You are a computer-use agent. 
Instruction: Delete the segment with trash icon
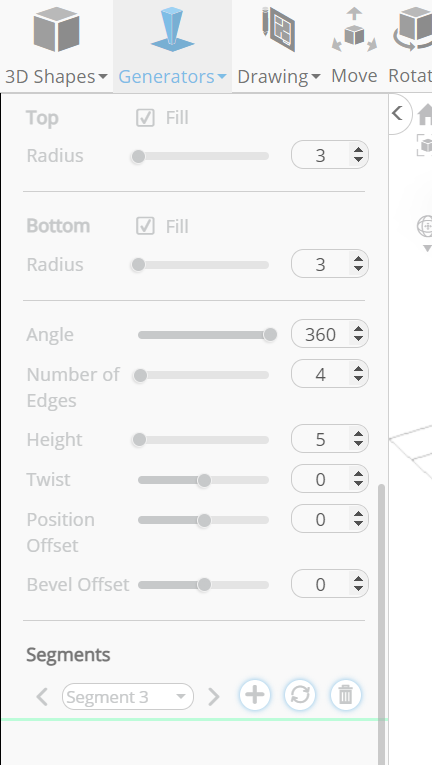(346, 695)
